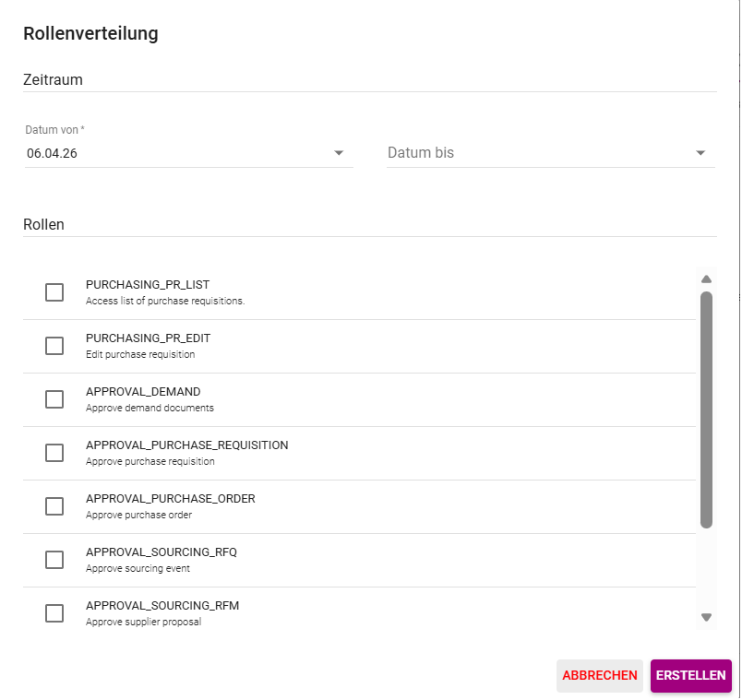Check the APPROVAL_SOURCING_RFQ checkbox
Screen dimensions: 742x700
pyautogui.click(x=54, y=560)
